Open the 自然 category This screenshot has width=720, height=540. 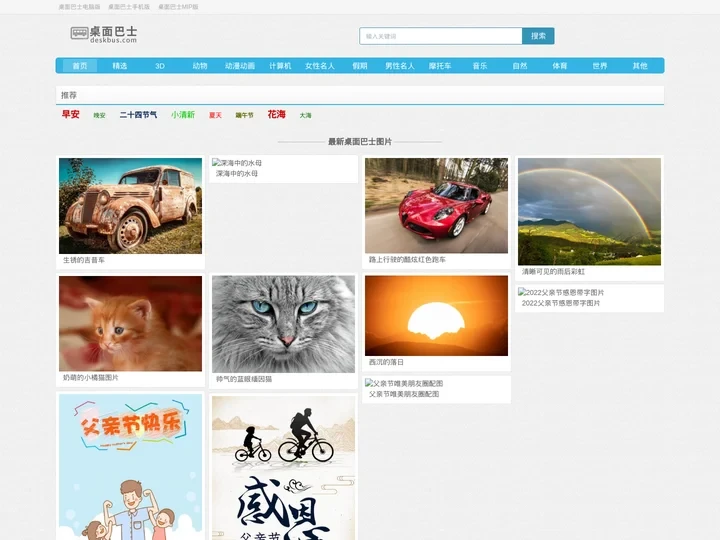click(x=520, y=66)
